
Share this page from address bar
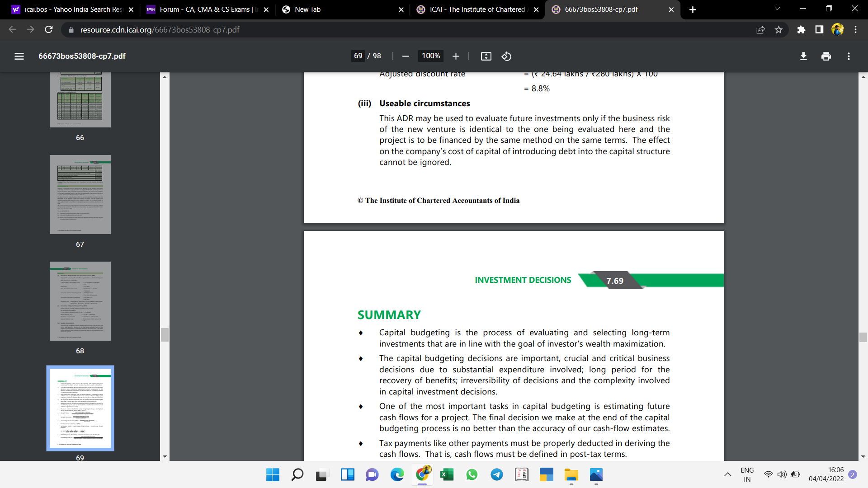tap(760, 30)
